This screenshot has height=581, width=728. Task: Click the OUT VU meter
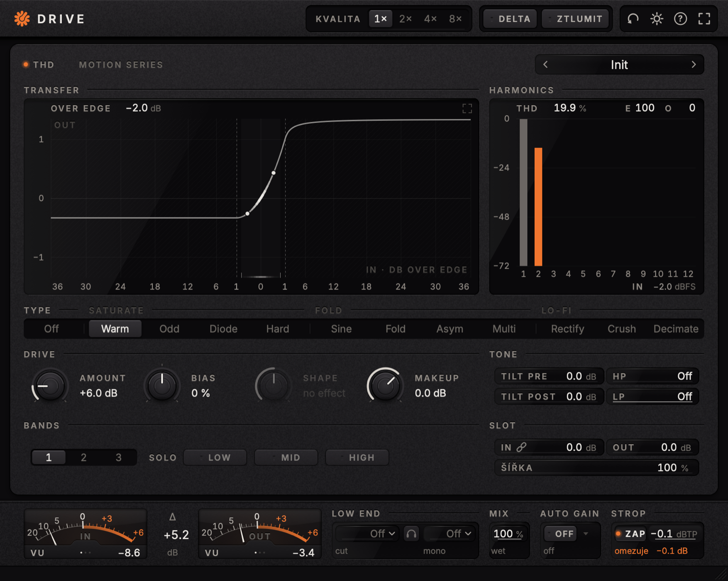pyautogui.click(x=260, y=534)
